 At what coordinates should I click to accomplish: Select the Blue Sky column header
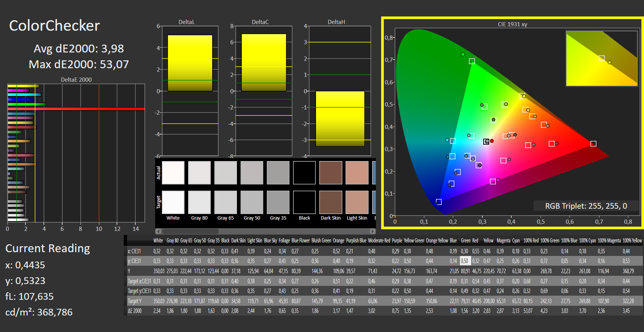tap(271, 241)
